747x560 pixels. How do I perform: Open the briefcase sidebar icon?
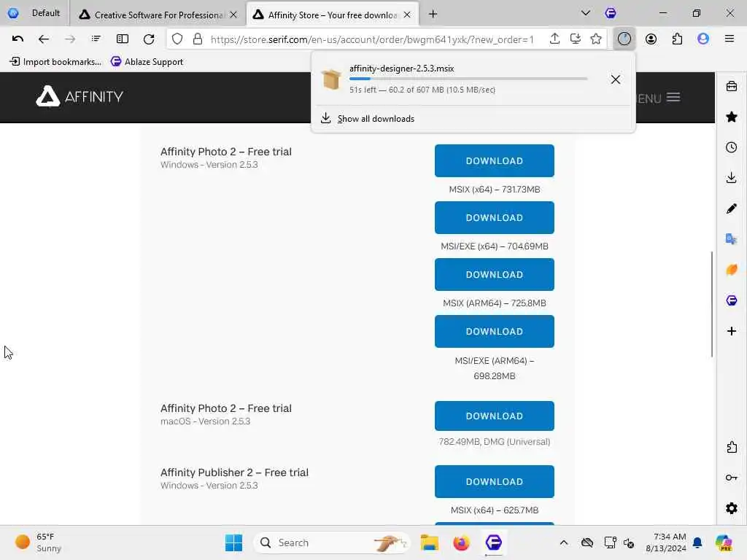tap(732, 86)
